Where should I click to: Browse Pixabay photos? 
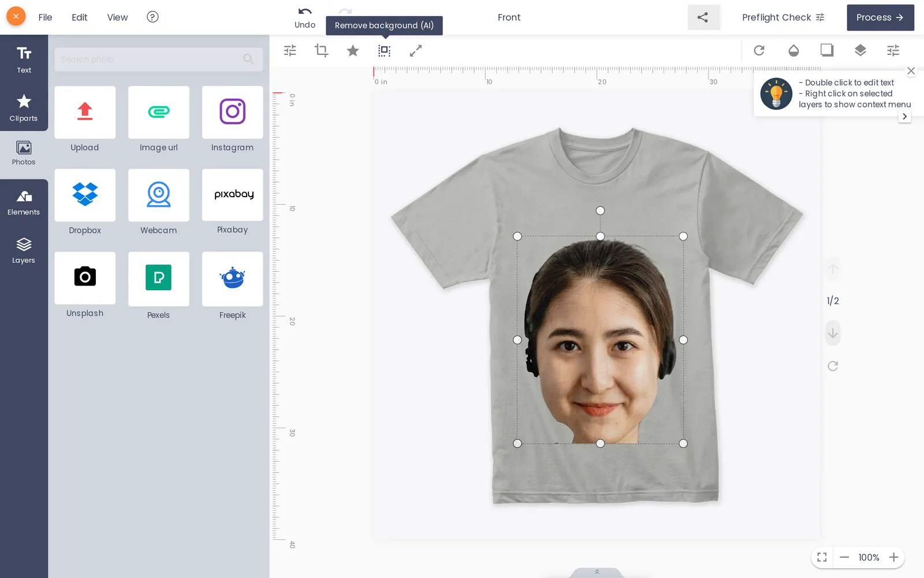[x=232, y=195]
